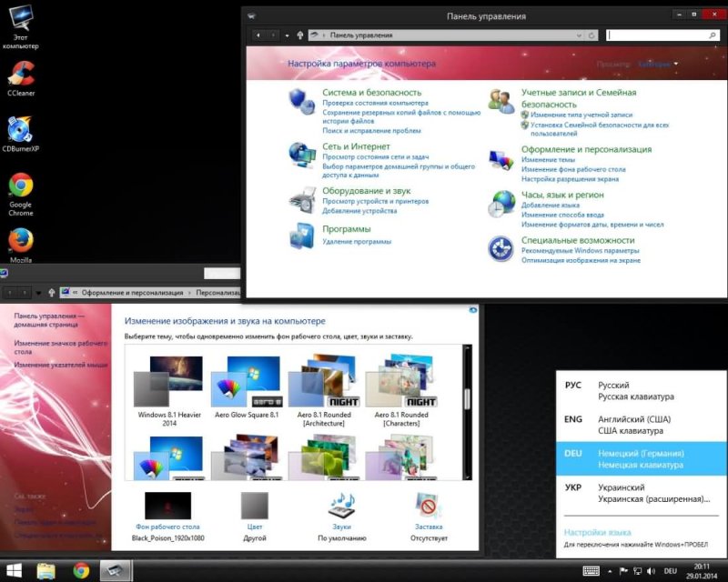Select the Aero Glow Square 8.1 theme
The image size is (728, 582).
[x=247, y=387]
